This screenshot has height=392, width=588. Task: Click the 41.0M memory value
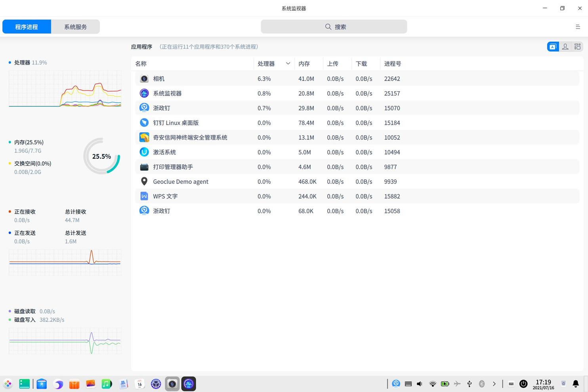point(306,78)
